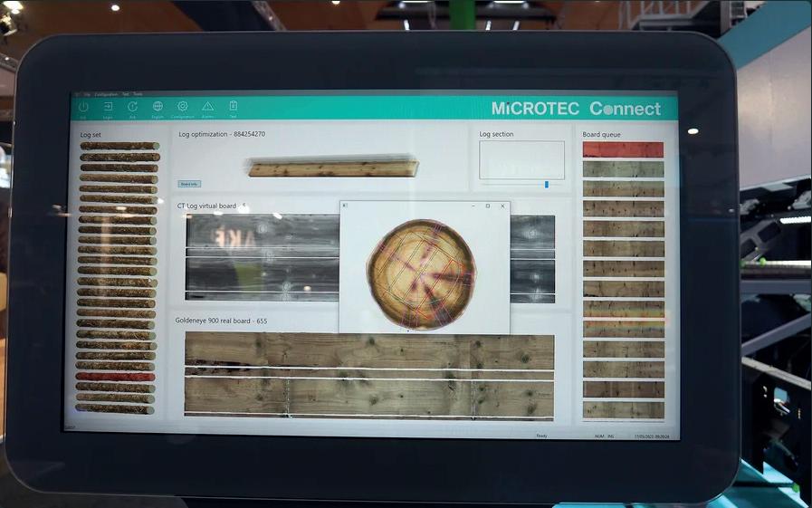Select the red highlighted log in Log set
The image size is (812, 508).
pyautogui.click(x=115, y=377)
